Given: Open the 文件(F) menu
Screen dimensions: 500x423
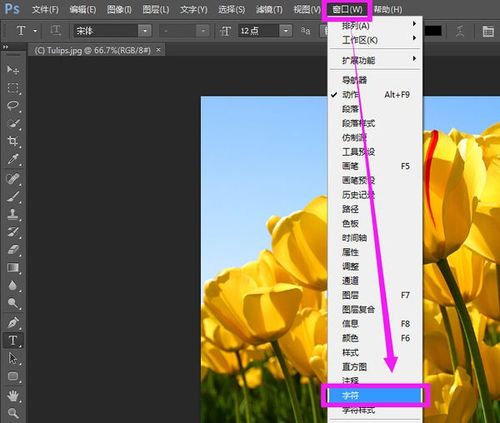Looking at the screenshot, I should (45, 10).
